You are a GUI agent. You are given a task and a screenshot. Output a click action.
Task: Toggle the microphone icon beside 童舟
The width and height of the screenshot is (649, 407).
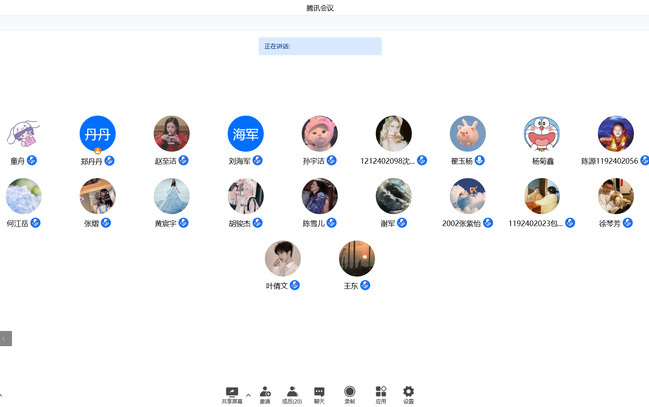click(x=32, y=160)
